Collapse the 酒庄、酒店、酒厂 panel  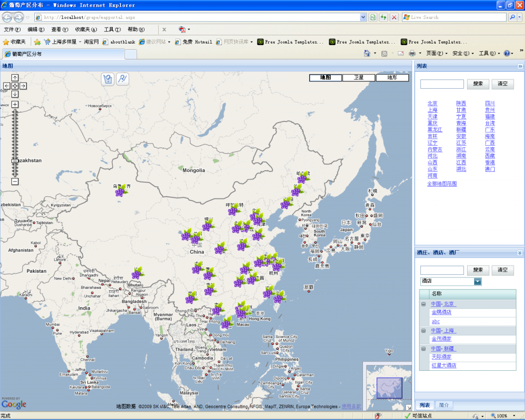pyautogui.click(x=520, y=253)
